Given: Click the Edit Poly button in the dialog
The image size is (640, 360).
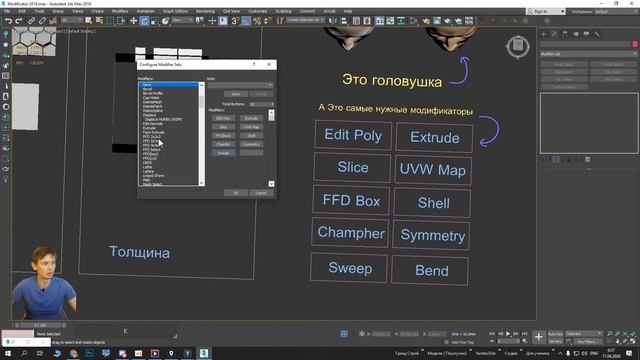Looking at the screenshot, I should 223,118.
